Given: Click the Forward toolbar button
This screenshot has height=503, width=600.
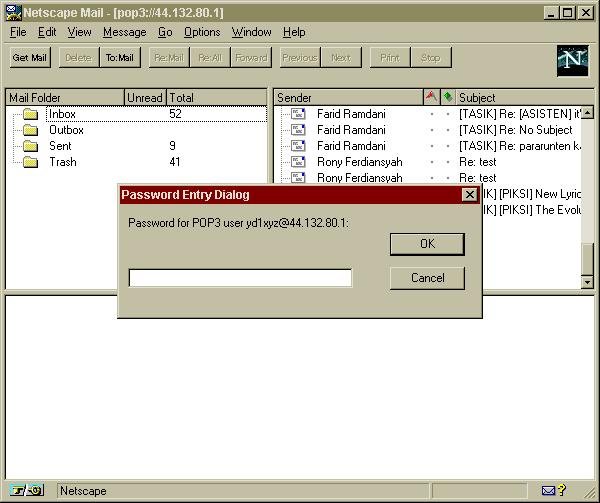Looking at the screenshot, I should tap(251, 58).
